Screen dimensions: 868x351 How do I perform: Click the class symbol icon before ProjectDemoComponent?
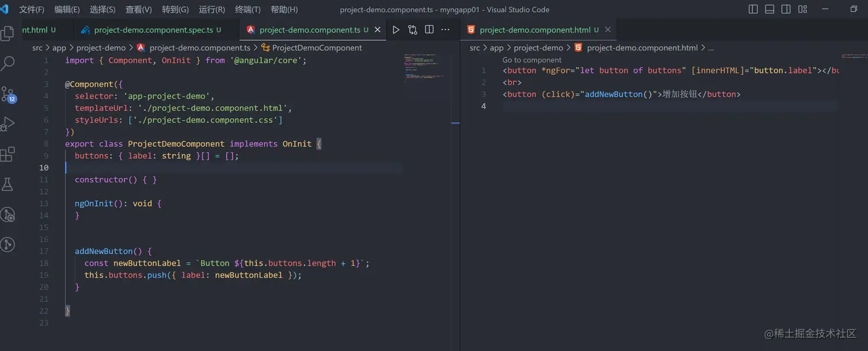tap(265, 48)
